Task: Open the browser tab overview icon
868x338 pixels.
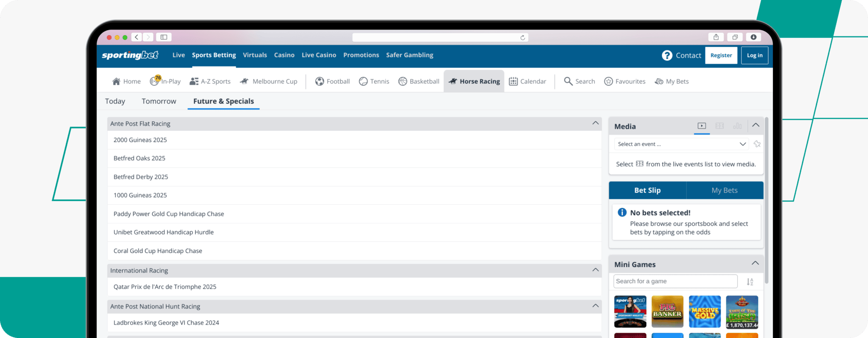Action: click(735, 37)
